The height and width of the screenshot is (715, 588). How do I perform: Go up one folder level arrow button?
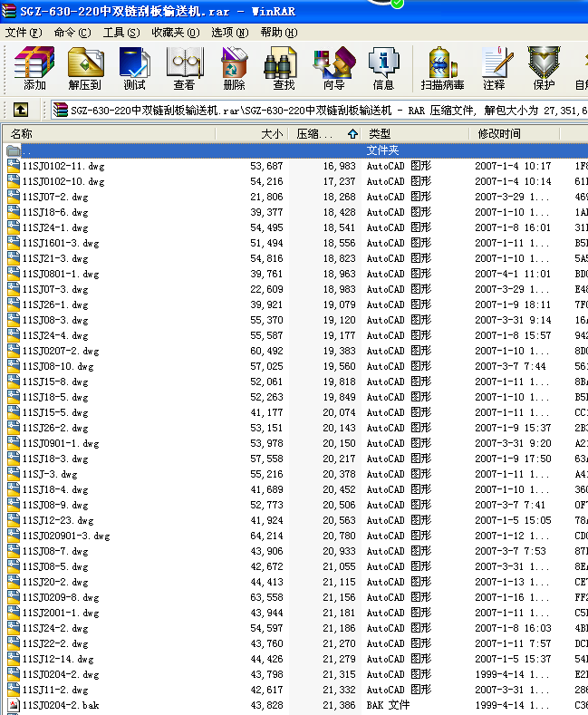(21, 110)
